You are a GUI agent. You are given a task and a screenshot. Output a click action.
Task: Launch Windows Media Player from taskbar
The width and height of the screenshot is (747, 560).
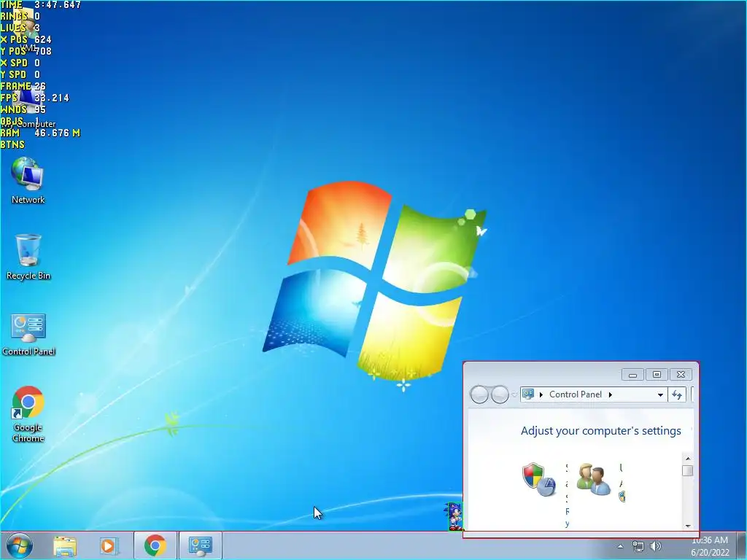tap(108, 545)
